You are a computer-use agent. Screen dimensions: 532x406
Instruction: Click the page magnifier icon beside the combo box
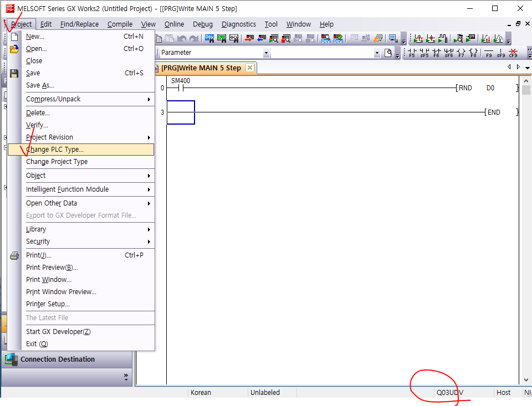(388, 53)
